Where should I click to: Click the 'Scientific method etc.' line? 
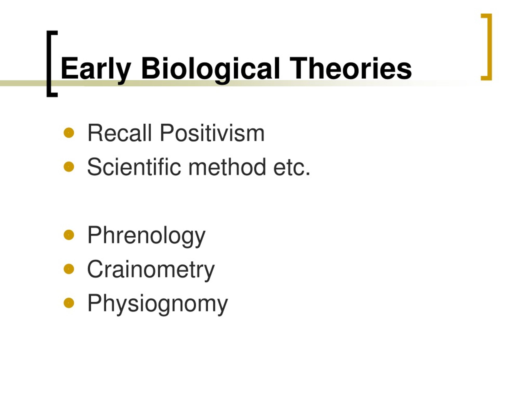click(x=199, y=167)
